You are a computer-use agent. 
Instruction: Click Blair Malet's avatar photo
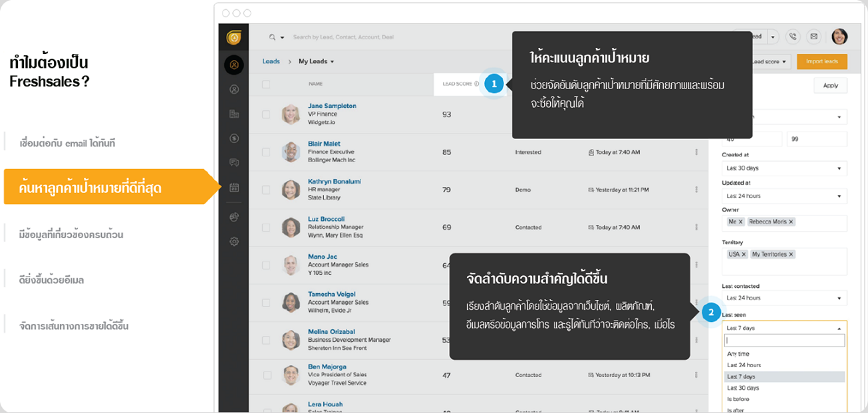291,152
